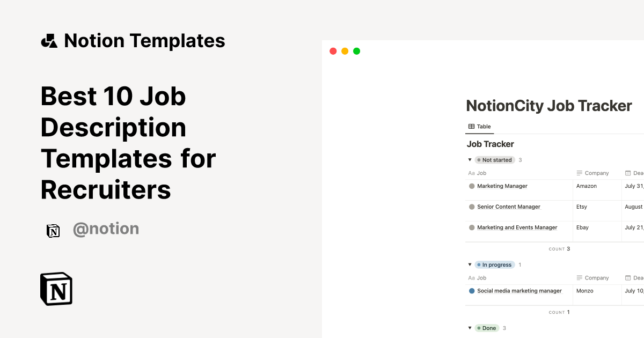Click the calendar icon beside Deadline

click(x=627, y=173)
